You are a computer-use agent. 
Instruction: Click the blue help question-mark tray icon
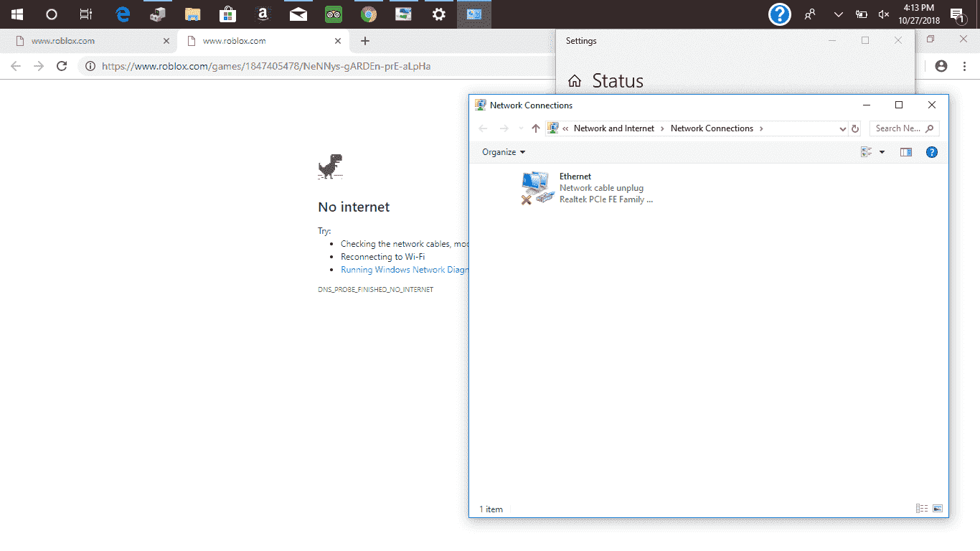click(x=780, y=14)
